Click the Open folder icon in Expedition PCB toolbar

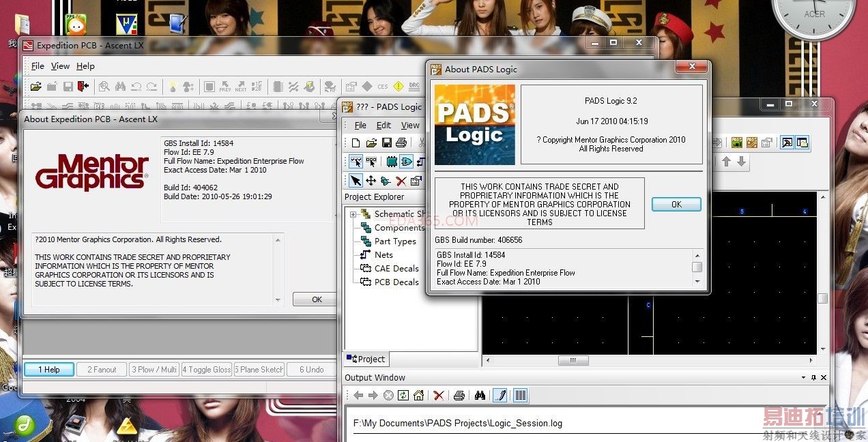point(35,87)
